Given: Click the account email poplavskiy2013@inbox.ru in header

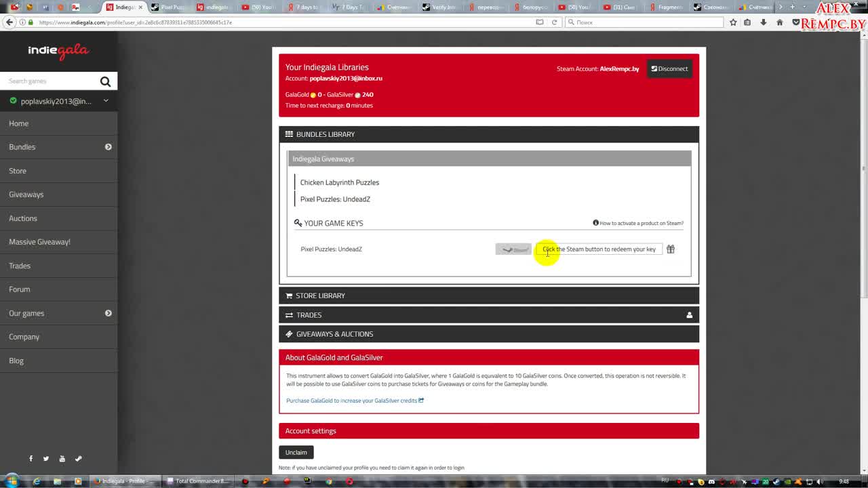Looking at the screenshot, I should pos(346,79).
